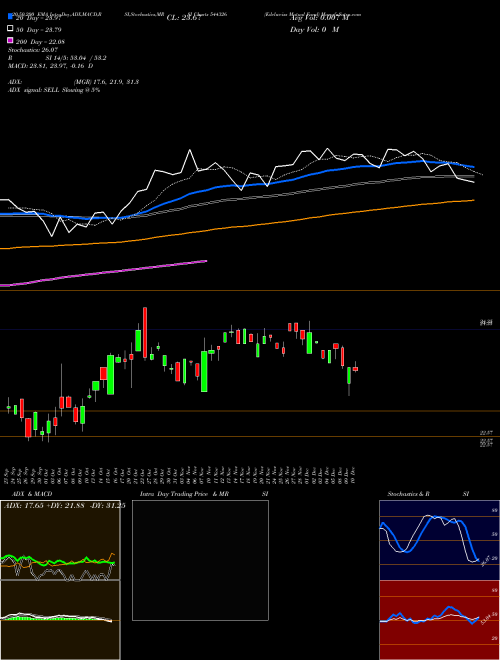
Task: Click the tallest red candlestick in October
Action: click(x=145, y=333)
